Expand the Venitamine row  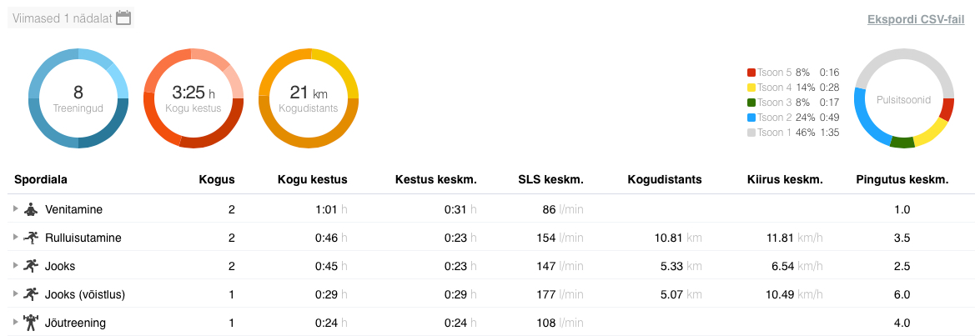pos(16,209)
